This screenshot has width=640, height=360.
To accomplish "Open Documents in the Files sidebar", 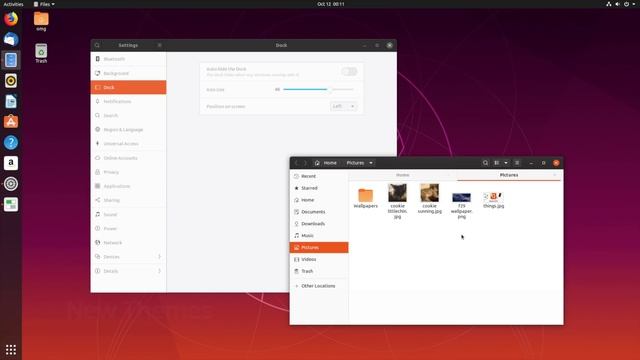I will pyautogui.click(x=319, y=212).
